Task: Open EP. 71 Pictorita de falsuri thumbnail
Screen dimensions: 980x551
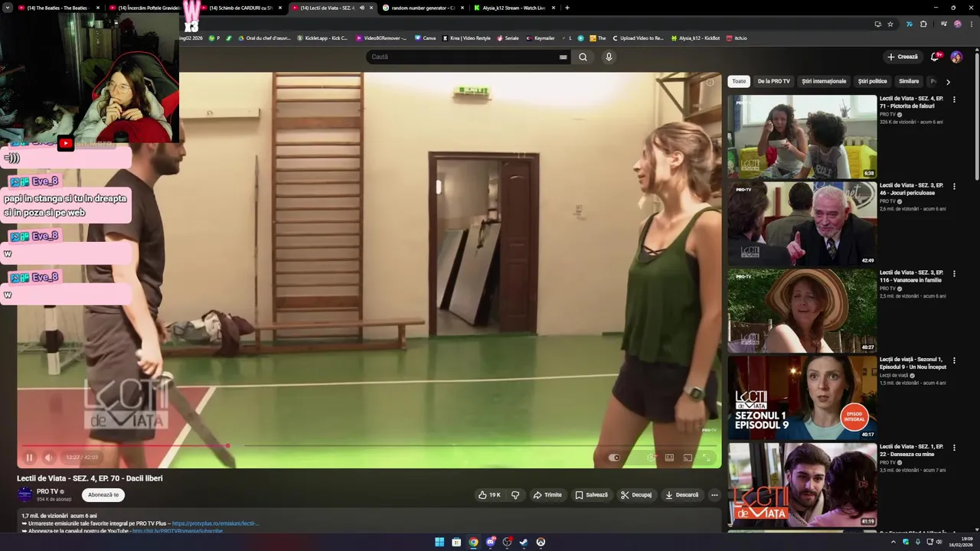Action: (802, 136)
